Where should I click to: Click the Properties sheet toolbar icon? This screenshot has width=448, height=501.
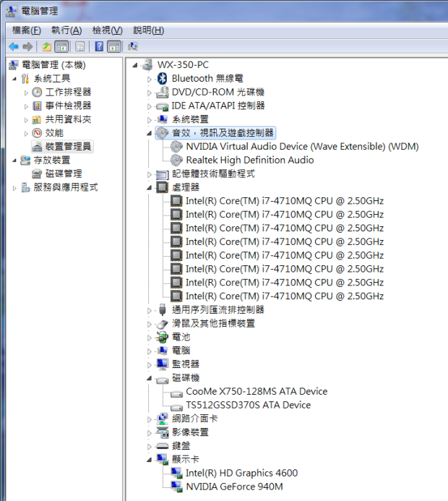(x=79, y=47)
